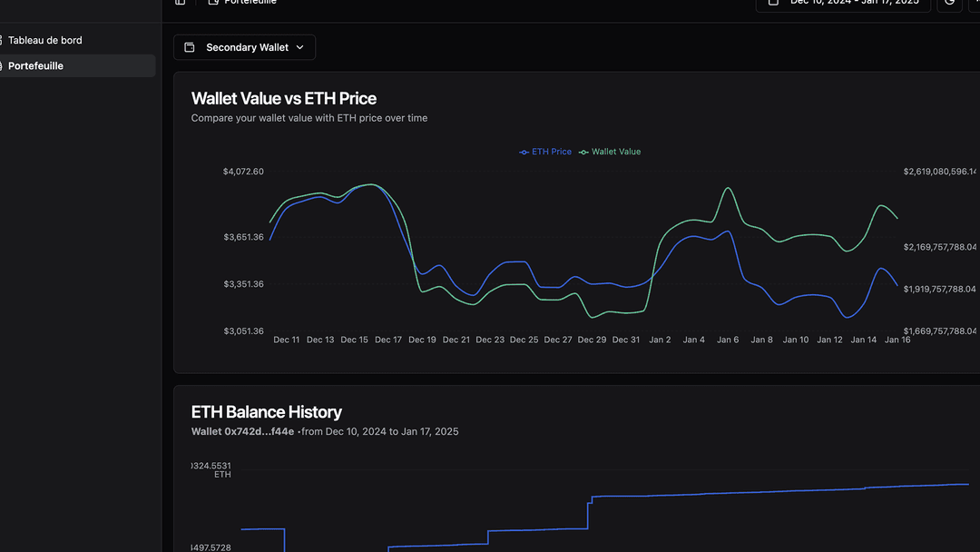The image size is (980, 552).
Task: Click the Portefeuille icon in the sidebar
Action: (2, 66)
